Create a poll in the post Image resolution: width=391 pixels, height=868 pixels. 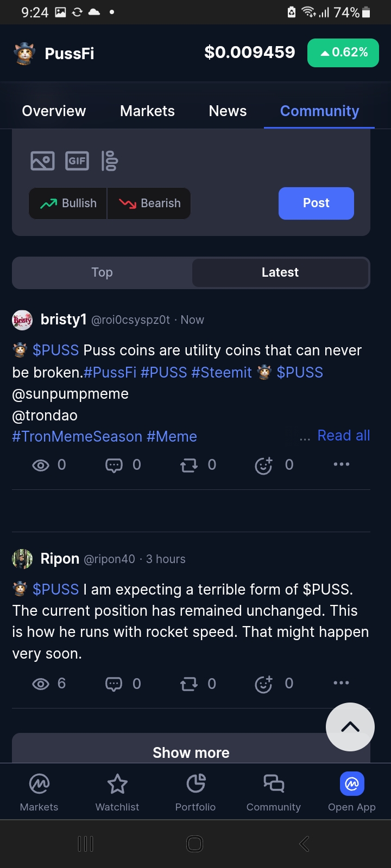110,161
